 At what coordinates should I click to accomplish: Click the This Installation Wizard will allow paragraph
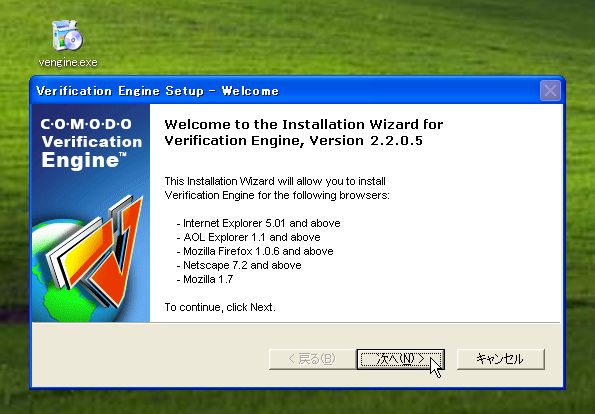277,188
